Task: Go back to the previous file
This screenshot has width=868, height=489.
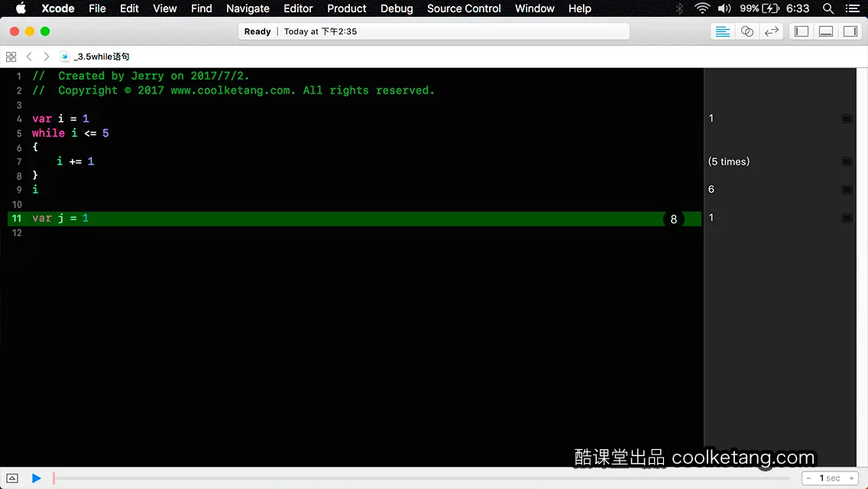Action: click(x=29, y=57)
